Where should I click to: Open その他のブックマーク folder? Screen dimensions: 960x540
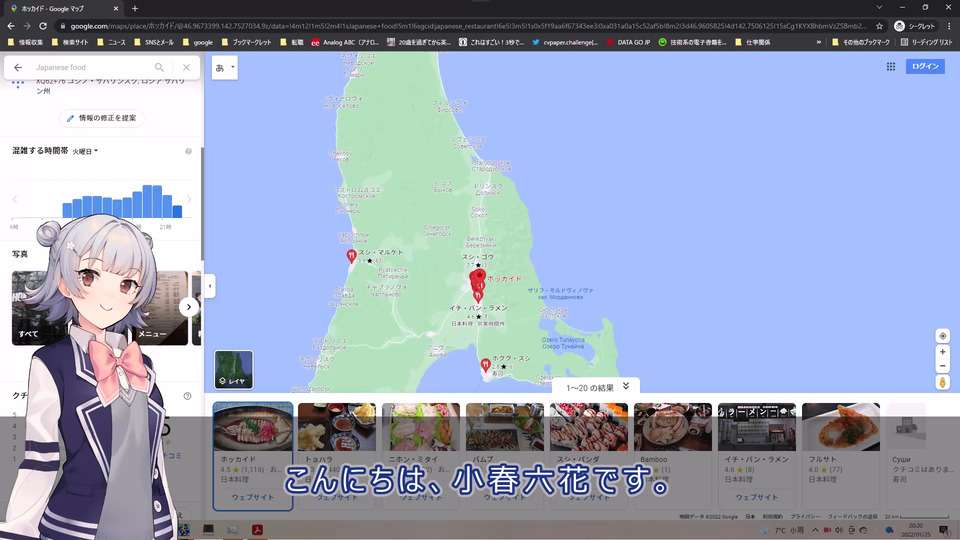(861, 42)
